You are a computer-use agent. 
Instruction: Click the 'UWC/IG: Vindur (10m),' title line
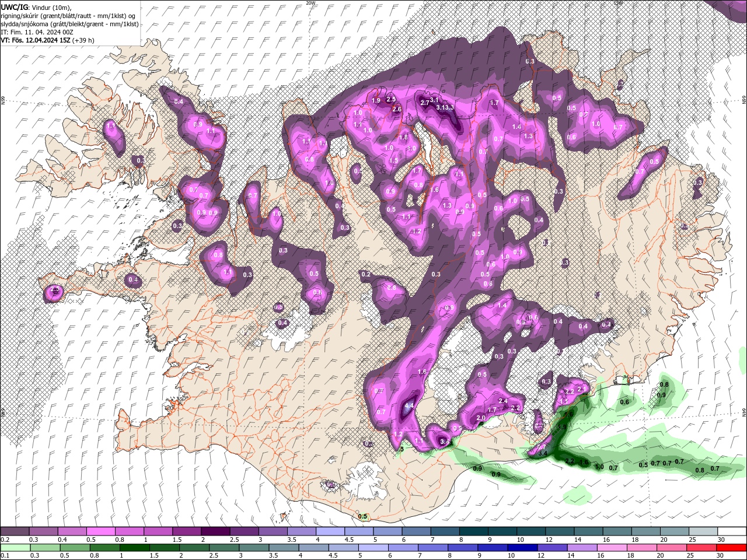(x=36, y=7)
